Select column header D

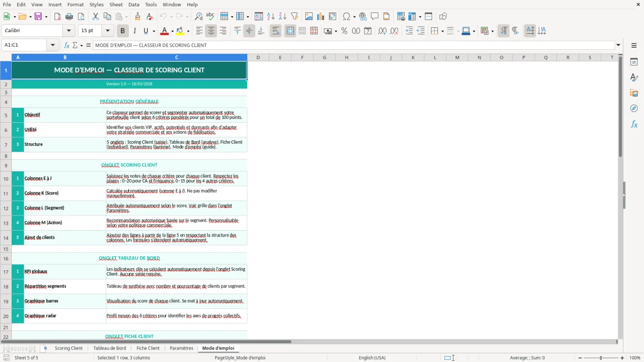click(x=258, y=57)
